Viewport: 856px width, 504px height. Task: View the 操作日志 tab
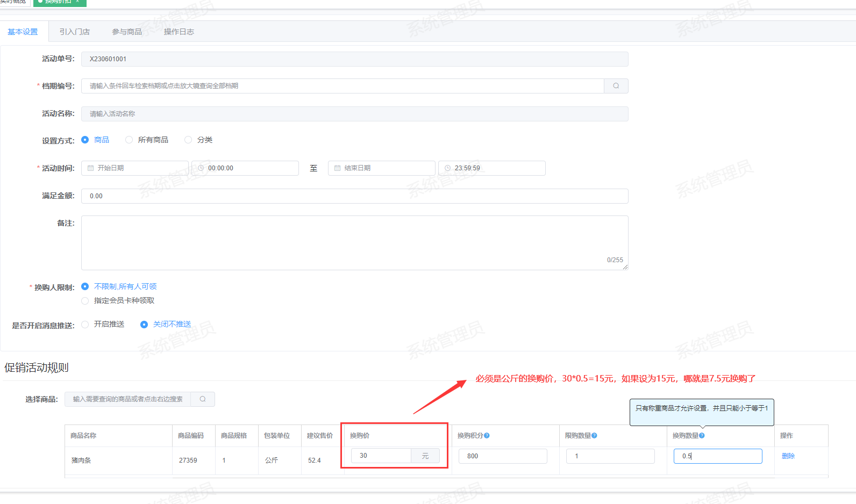point(179,32)
